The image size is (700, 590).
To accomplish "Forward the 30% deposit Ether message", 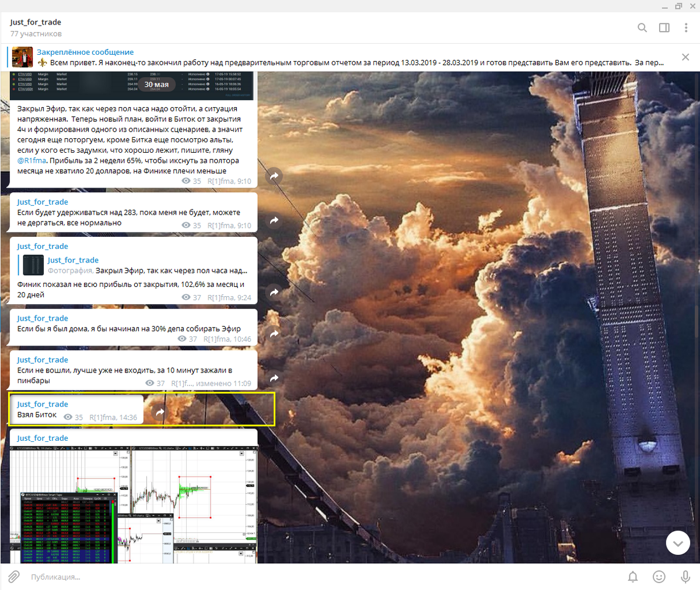I will [275, 334].
